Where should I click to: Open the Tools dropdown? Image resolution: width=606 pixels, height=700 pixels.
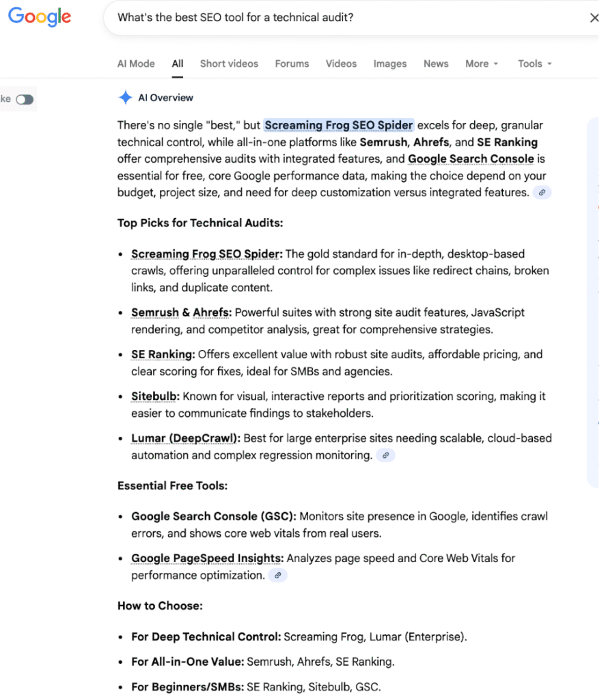point(534,64)
